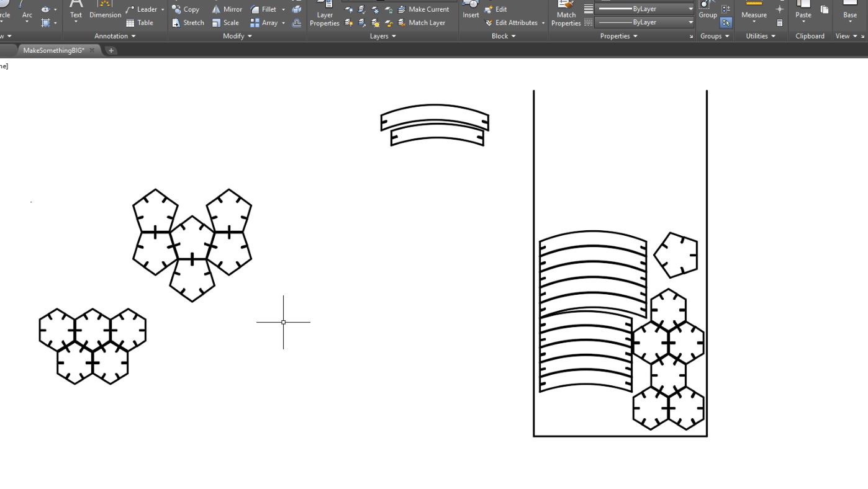
Task: Expand the Properties panel title
Action: point(618,36)
